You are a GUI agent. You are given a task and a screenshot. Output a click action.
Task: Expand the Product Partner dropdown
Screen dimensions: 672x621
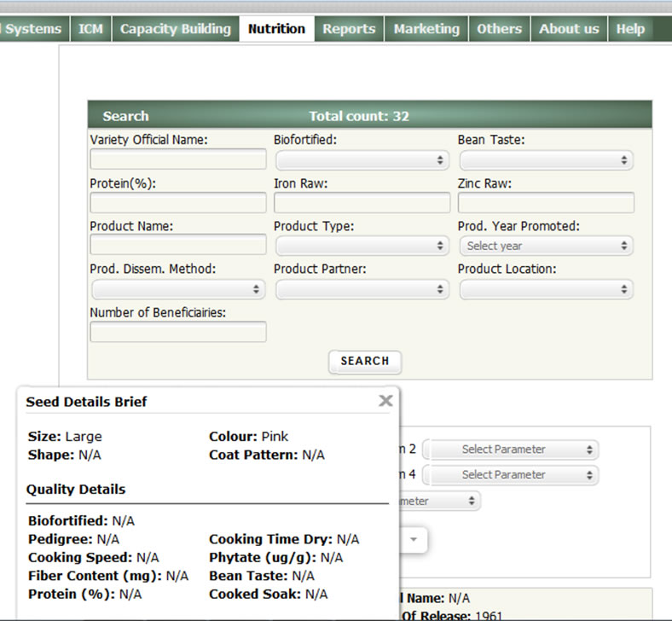pyautogui.click(x=362, y=289)
